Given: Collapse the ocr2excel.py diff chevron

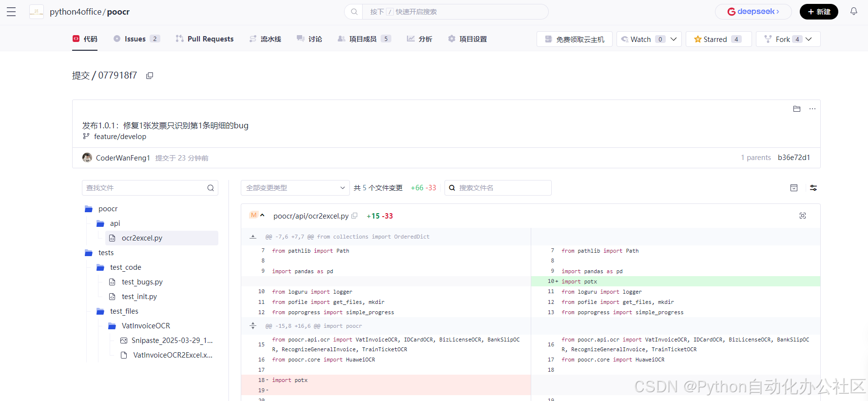Looking at the screenshot, I should (x=262, y=215).
